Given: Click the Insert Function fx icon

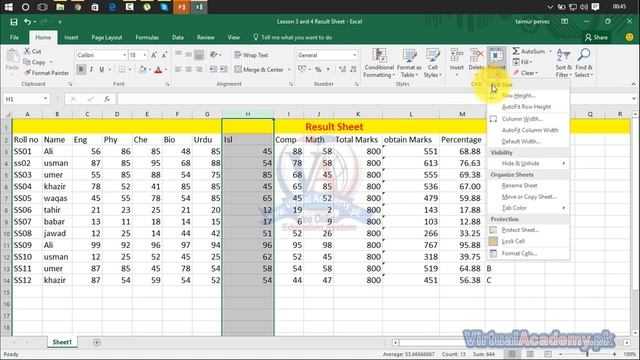Looking at the screenshot, I should [107, 99].
